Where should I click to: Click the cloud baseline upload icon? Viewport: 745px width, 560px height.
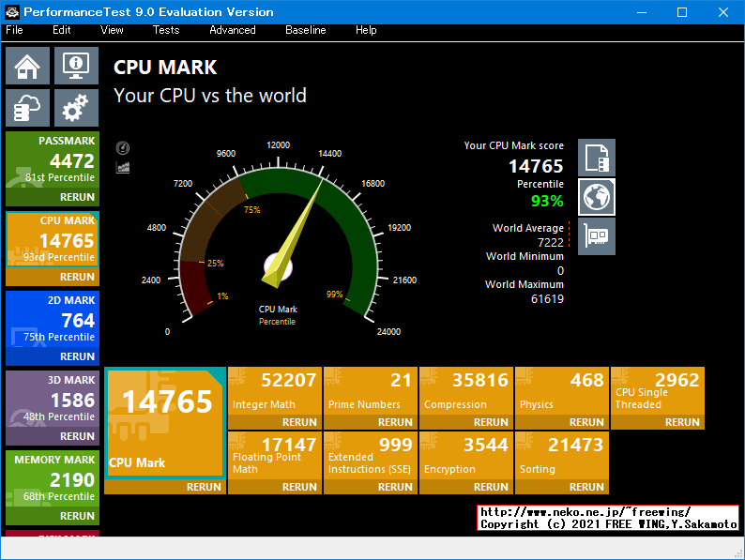click(28, 109)
